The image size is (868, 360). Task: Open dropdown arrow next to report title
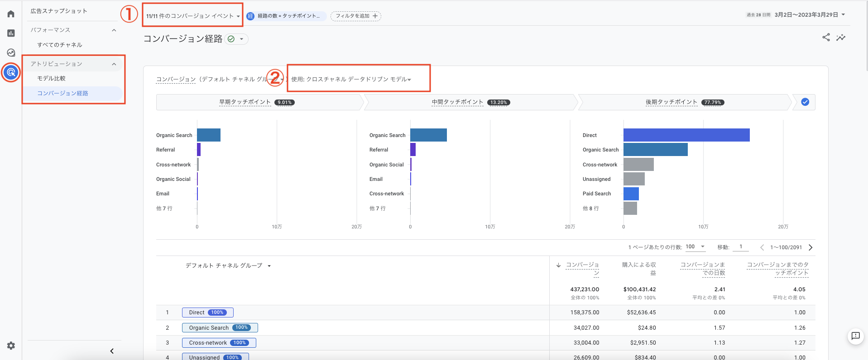click(241, 39)
